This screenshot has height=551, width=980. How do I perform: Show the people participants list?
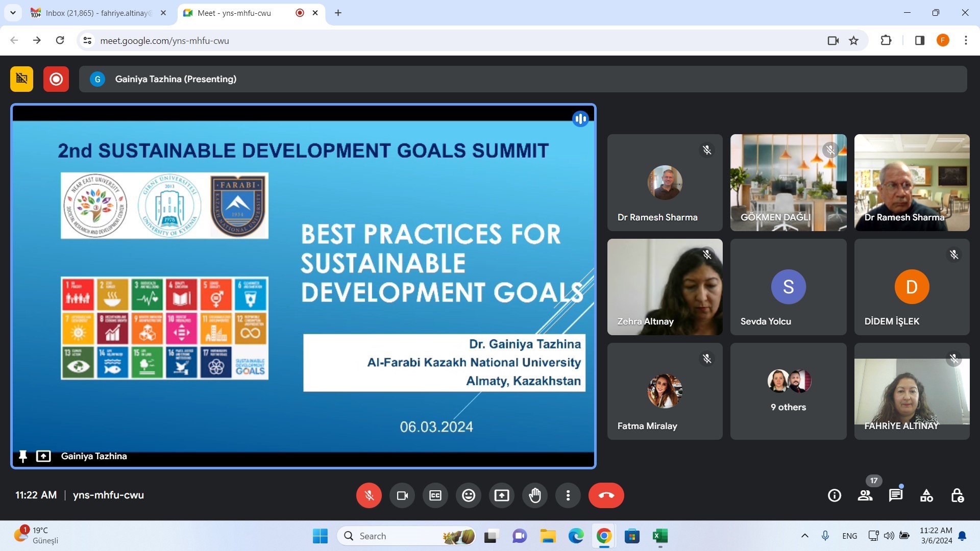coord(865,495)
